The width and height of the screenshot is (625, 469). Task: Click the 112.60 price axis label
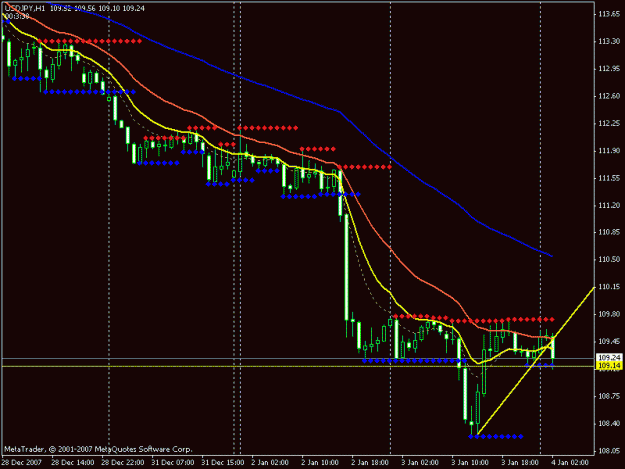click(609, 96)
